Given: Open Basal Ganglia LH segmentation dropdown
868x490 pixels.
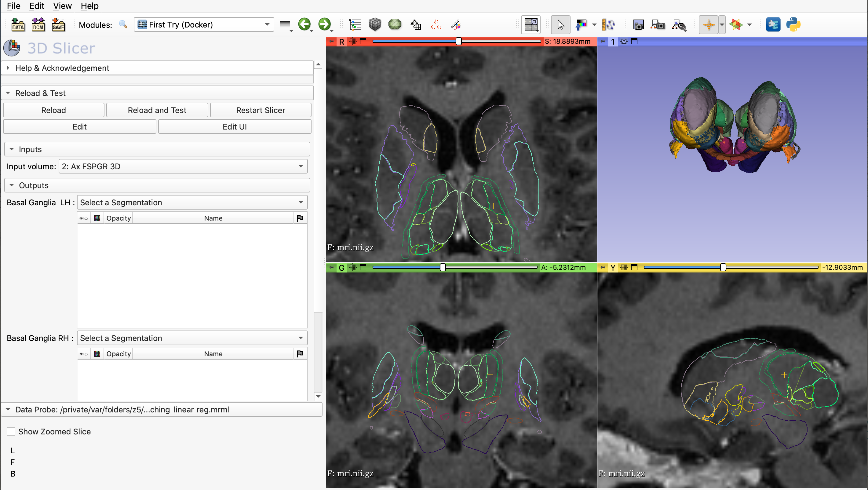Looking at the screenshot, I should (192, 202).
